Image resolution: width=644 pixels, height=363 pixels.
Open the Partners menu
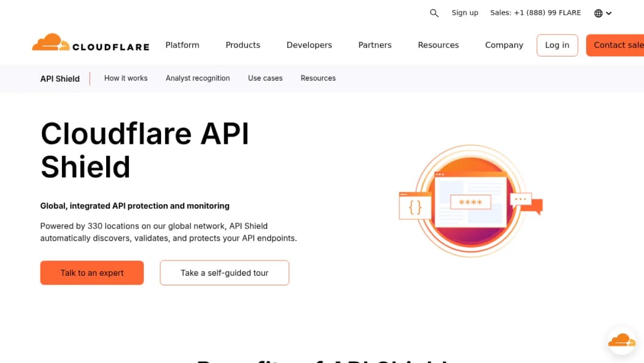(x=375, y=45)
